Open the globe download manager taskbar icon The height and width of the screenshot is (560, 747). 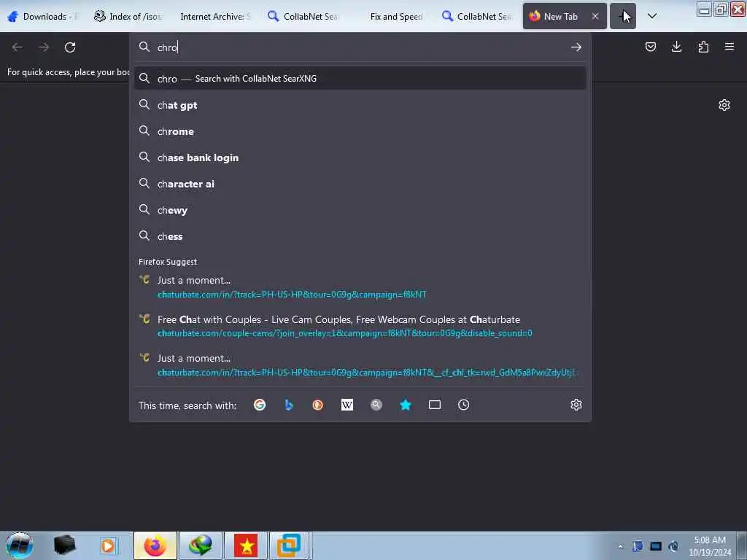tap(201, 545)
